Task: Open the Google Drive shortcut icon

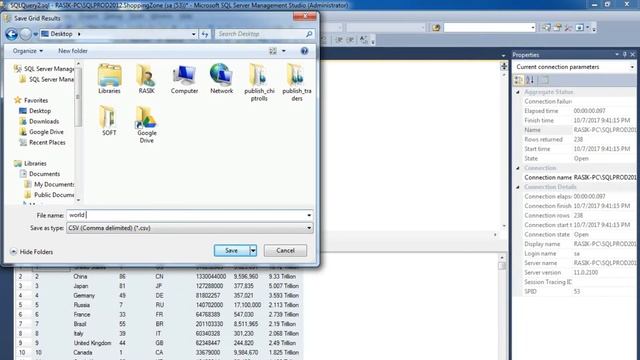Action: [x=147, y=124]
